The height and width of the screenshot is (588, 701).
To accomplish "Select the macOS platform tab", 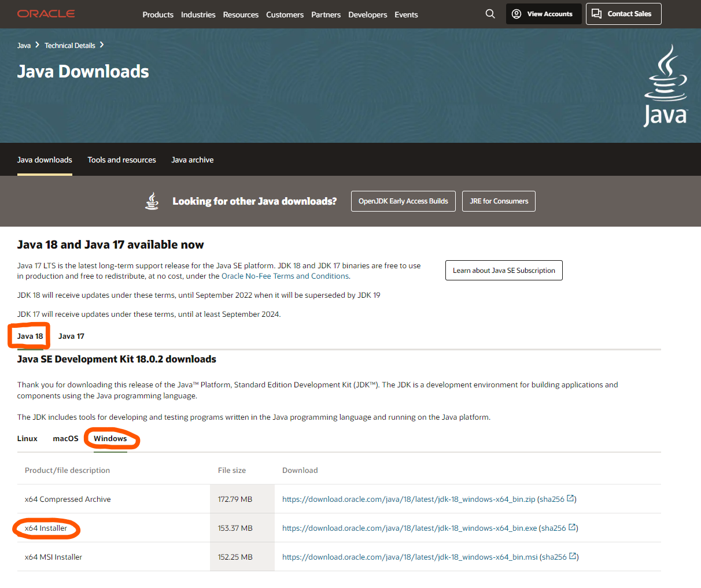I will (65, 438).
